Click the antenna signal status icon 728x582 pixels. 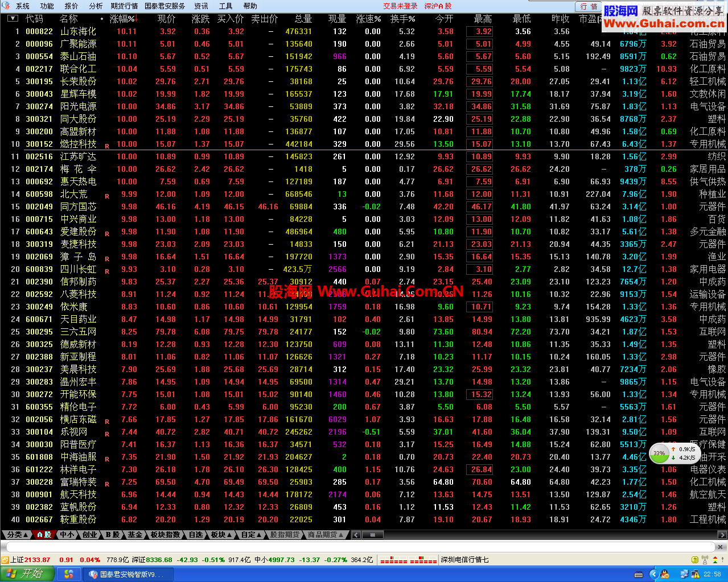pos(705,560)
